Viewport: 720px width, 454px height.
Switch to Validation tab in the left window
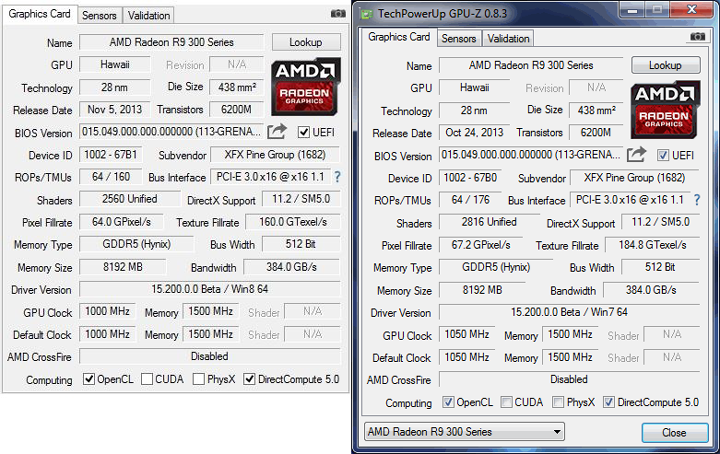[149, 16]
